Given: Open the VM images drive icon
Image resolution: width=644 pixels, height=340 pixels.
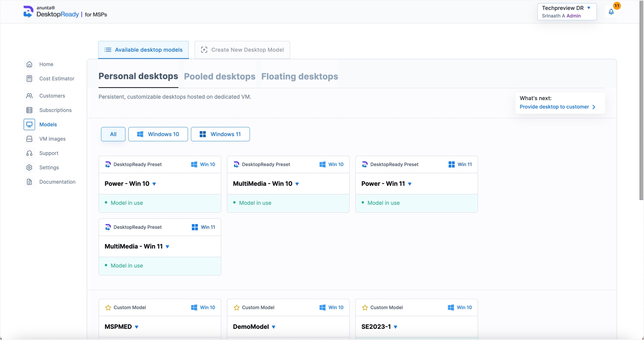Looking at the screenshot, I should pos(29,139).
